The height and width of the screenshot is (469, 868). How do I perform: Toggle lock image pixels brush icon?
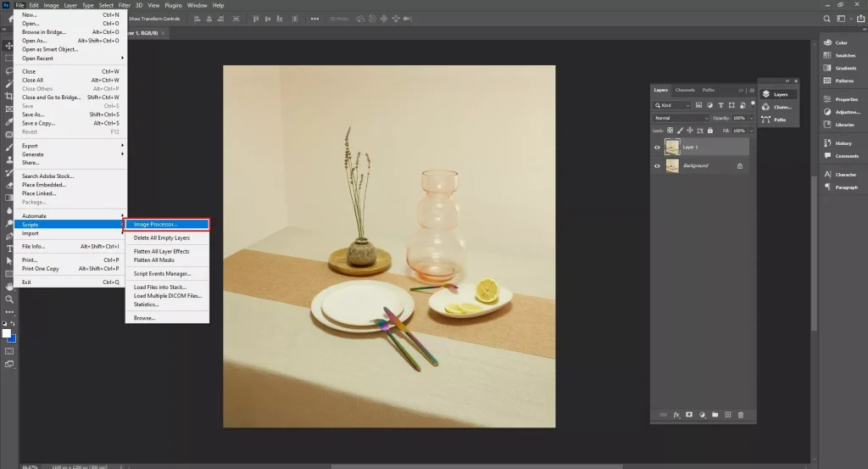point(680,131)
